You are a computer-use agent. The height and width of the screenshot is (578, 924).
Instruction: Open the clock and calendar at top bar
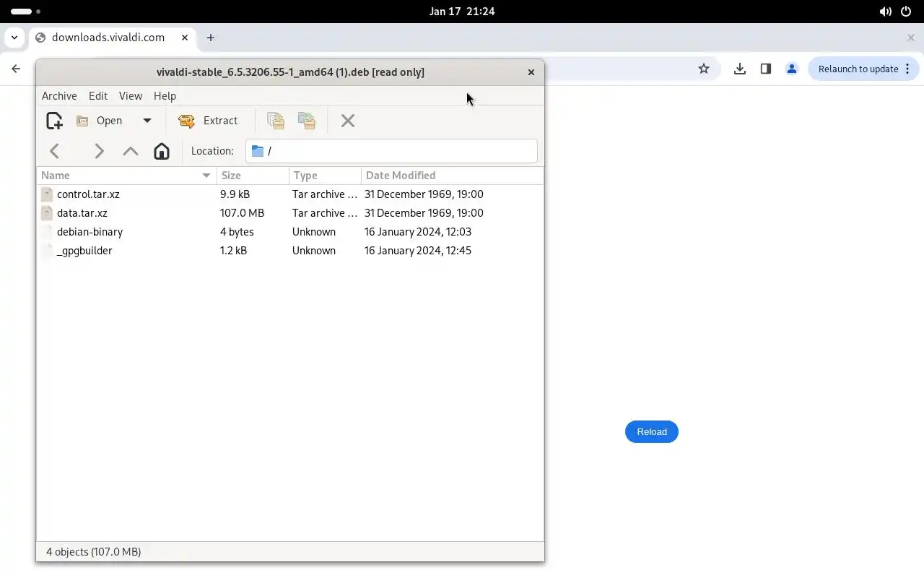click(x=462, y=12)
